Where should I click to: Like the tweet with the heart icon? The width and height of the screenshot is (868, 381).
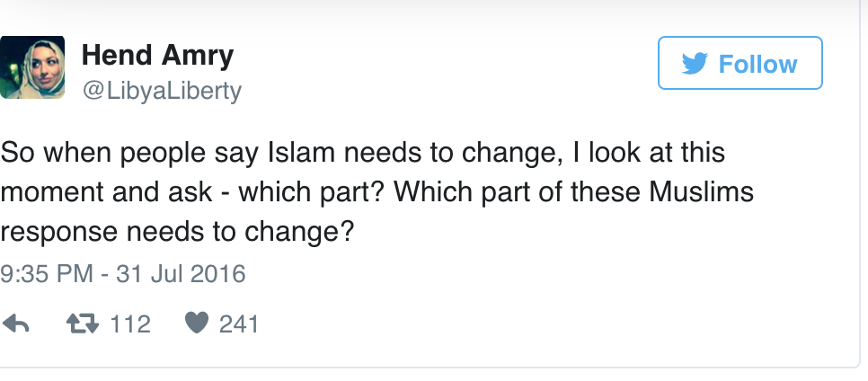[196, 323]
